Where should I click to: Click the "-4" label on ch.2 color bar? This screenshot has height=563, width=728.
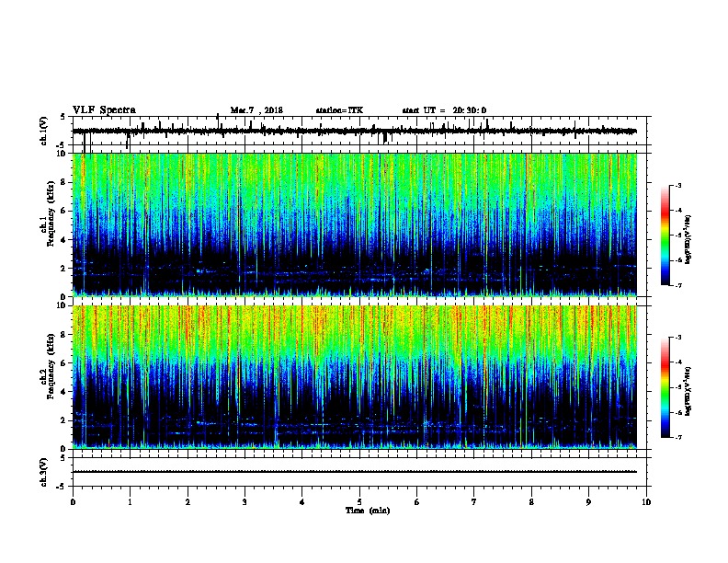(678, 362)
